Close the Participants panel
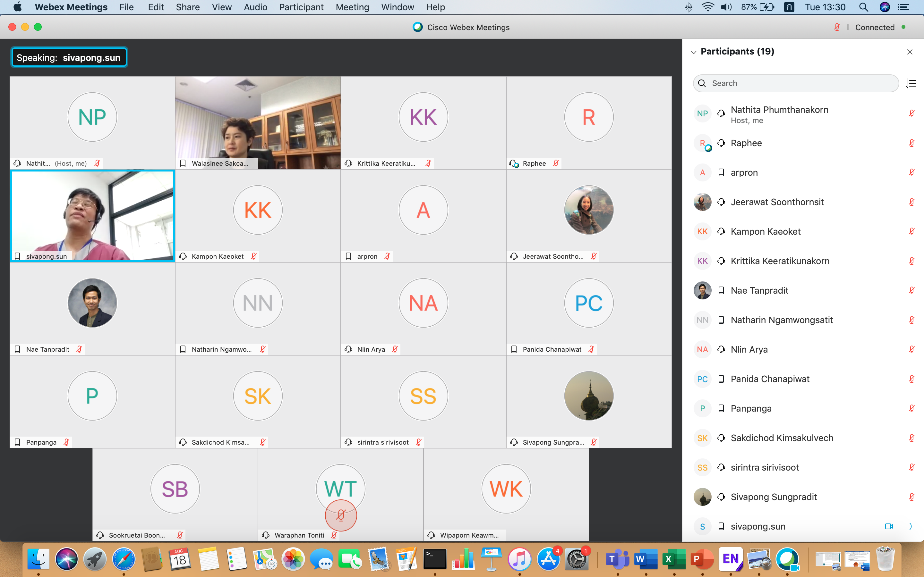The width and height of the screenshot is (924, 577). pos(910,52)
